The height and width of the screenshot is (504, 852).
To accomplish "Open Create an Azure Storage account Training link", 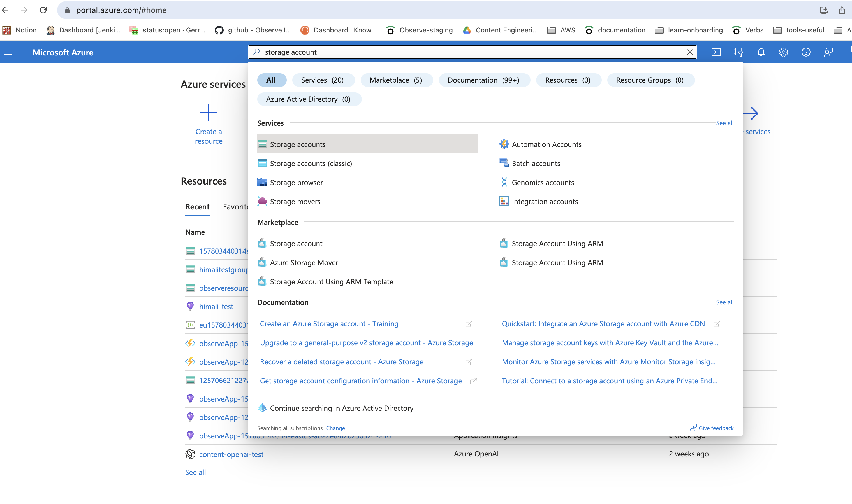I will coord(329,324).
